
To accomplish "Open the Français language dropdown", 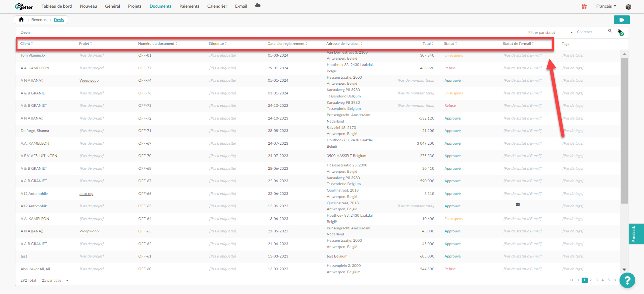I will pyautogui.click(x=606, y=6).
